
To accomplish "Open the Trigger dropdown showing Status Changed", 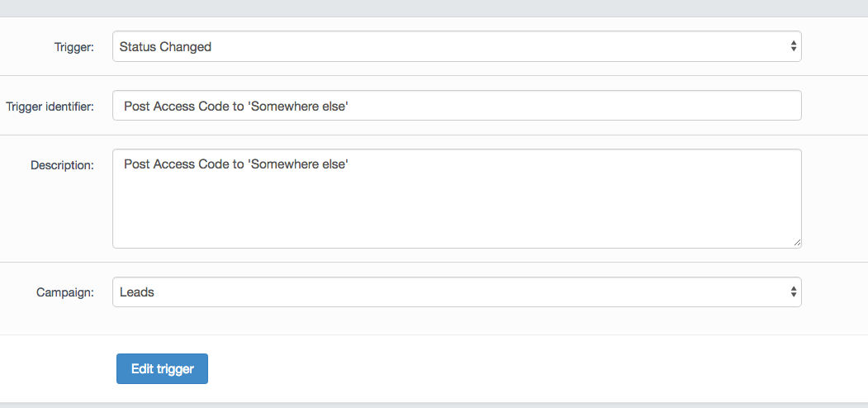I will [456, 46].
